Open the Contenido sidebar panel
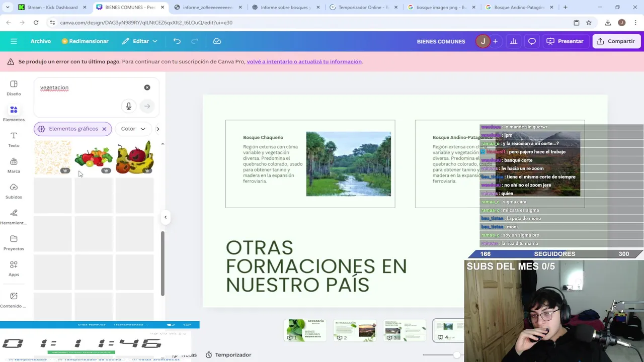This screenshot has height=362, width=644. click(x=14, y=300)
